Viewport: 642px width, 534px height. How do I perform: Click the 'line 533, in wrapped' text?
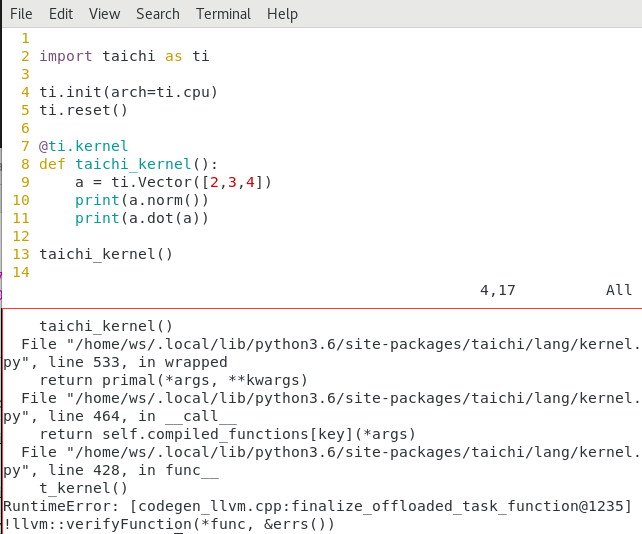(x=138, y=362)
